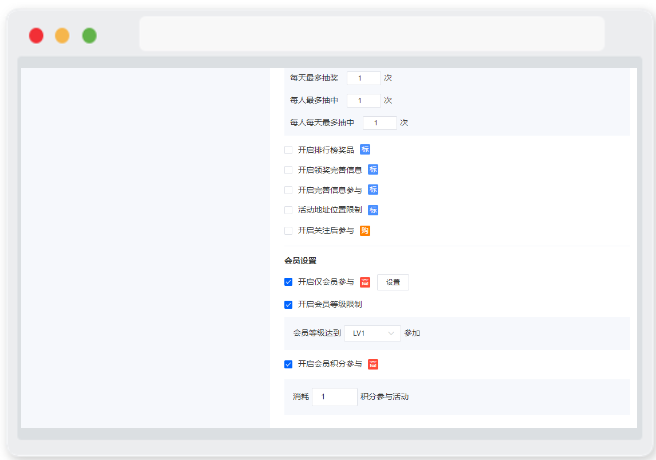The image size is (656, 460).
Task: Click the blue 标 badge beside 活动地址位置限制
Action: [x=373, y=210]
